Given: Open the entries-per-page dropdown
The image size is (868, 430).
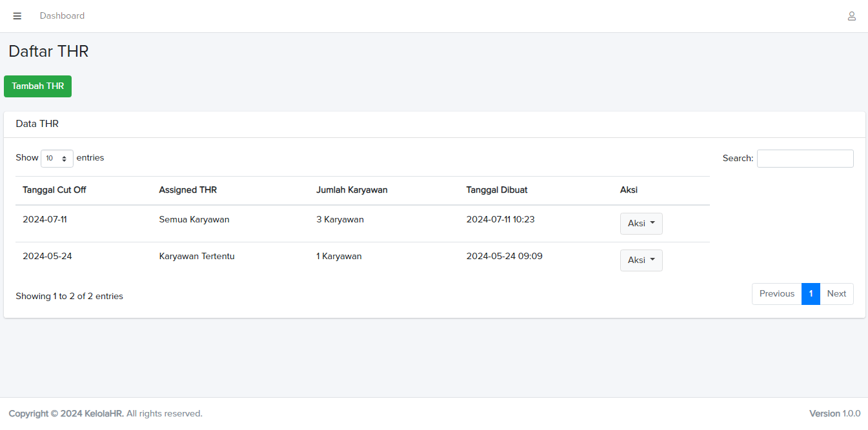Looking at the screenshot, I should [57, 159].
